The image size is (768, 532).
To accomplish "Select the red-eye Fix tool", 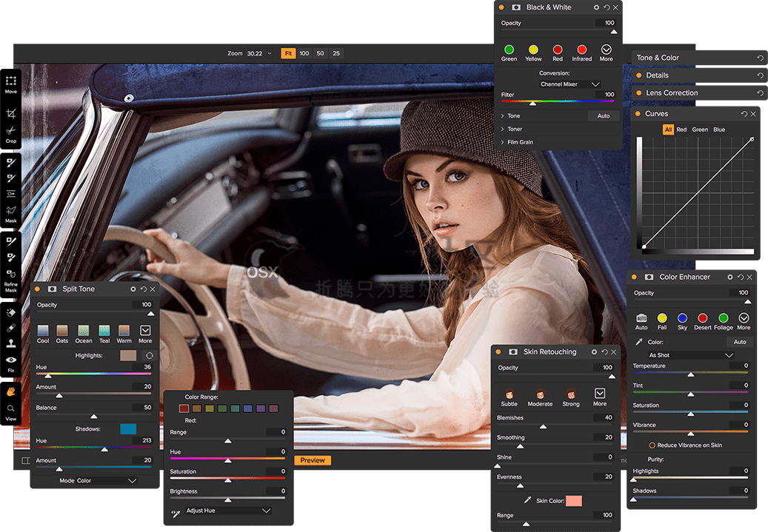I will coord(11,360).
